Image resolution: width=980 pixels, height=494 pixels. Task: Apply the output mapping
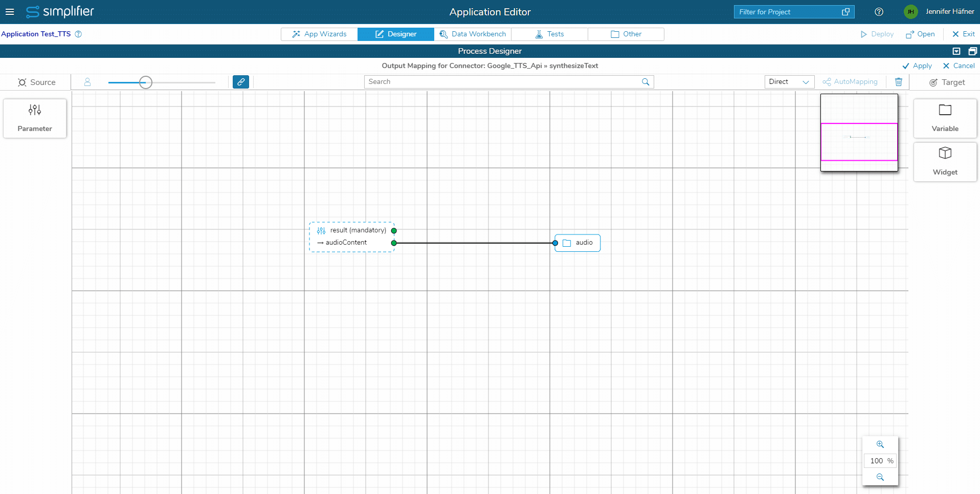(x=917, y=66)
